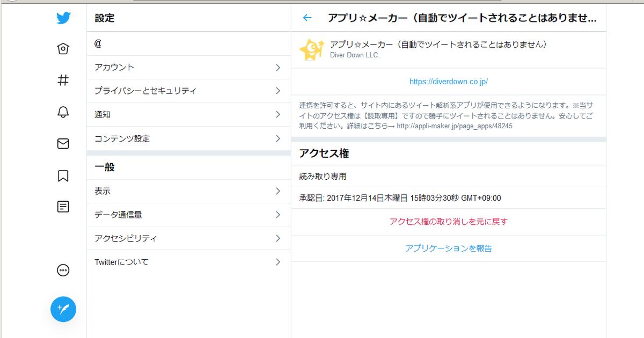Click the blue compose tweet button

(x=63, y=309)
